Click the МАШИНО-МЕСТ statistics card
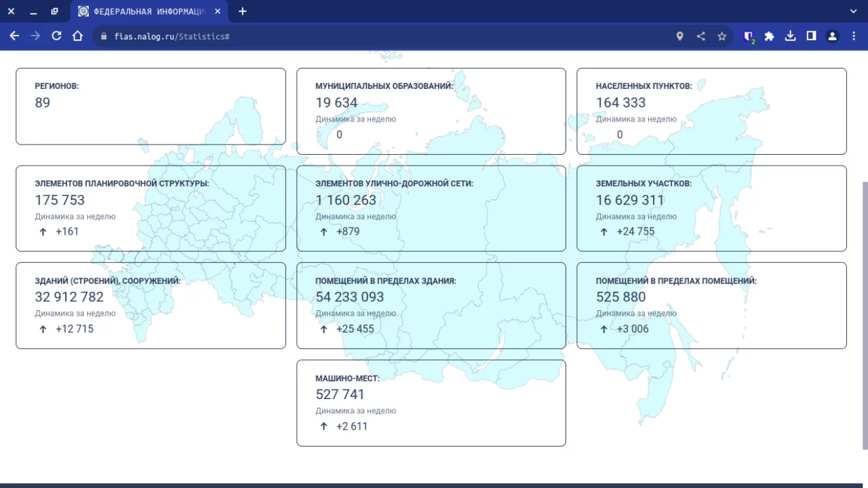This screenshot has width=868, height=488. pos(431,402)
